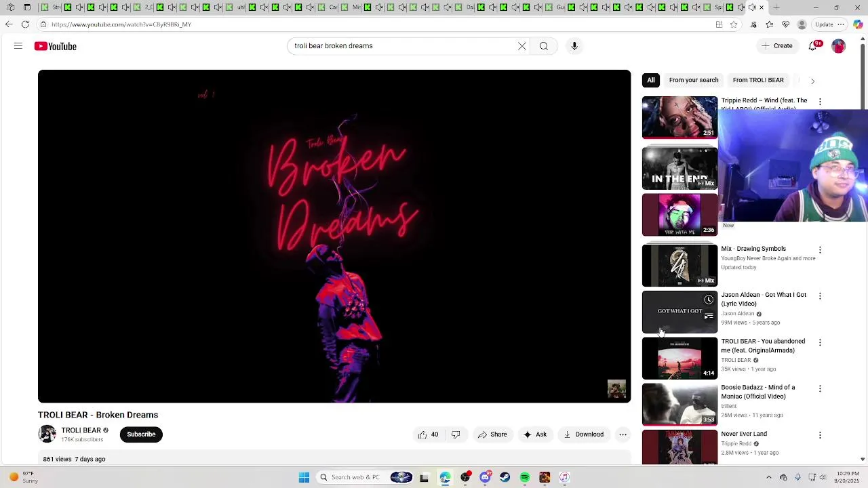Add this page to favorites star

pos(734,24)
